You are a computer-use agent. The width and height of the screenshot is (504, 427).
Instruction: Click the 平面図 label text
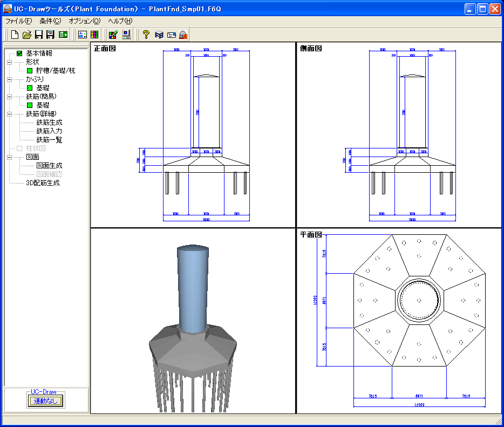[x=311, y=235]
